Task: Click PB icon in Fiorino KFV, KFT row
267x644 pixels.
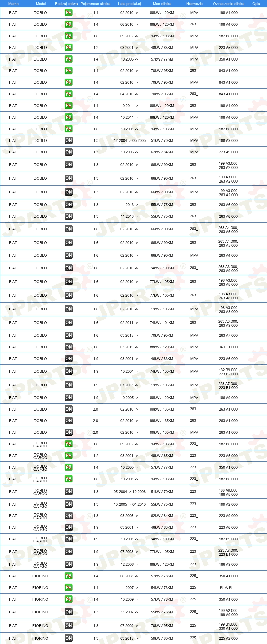Action: click(x=69, y=588)
